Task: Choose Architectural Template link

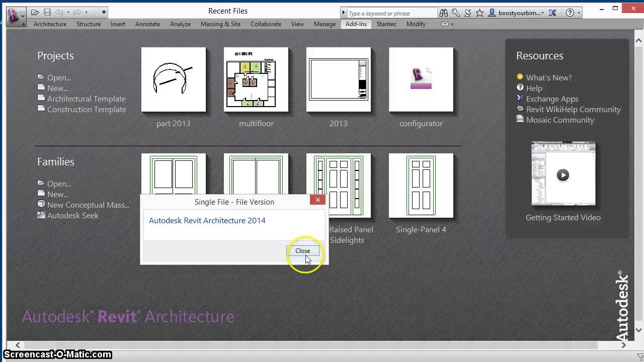Action: pos(86,99)
